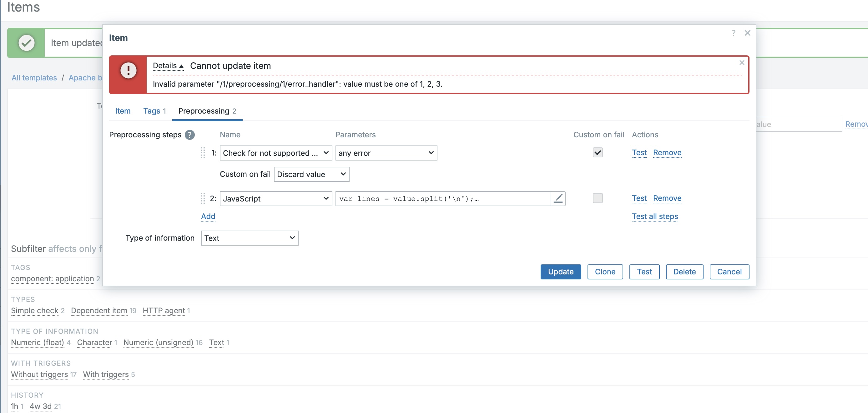Screen dimensions: 868x413
Task: Collapse the error Details expander
Action: 168,66
